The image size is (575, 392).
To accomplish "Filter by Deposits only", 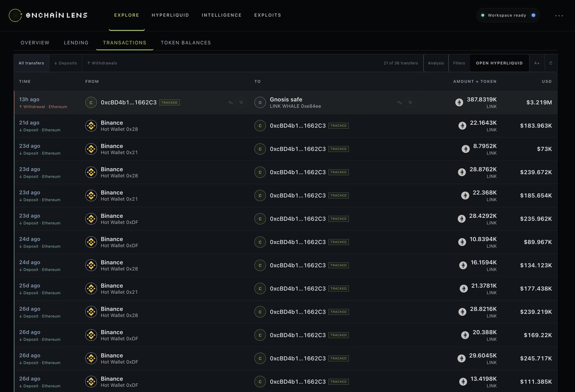I will [x=66, y=63].
